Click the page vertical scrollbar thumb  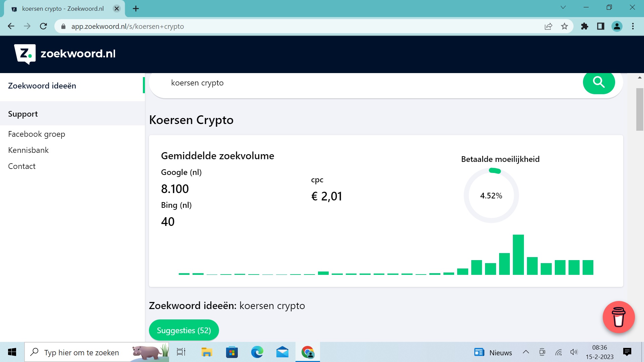640,109
